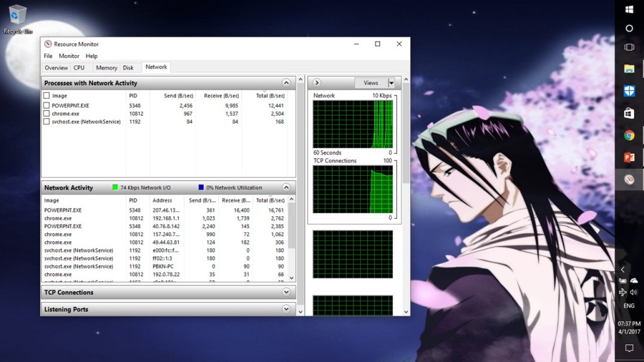
Task: Launch the Windows Store taskbar icon
Action: pos(629,113)
